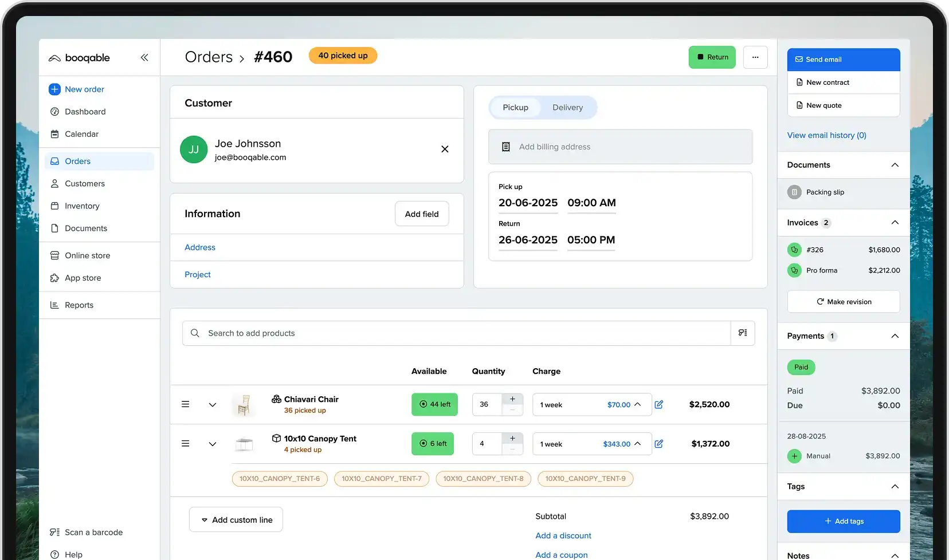
Task: Open Customers from the sidebar
Action: click(85, 183)
